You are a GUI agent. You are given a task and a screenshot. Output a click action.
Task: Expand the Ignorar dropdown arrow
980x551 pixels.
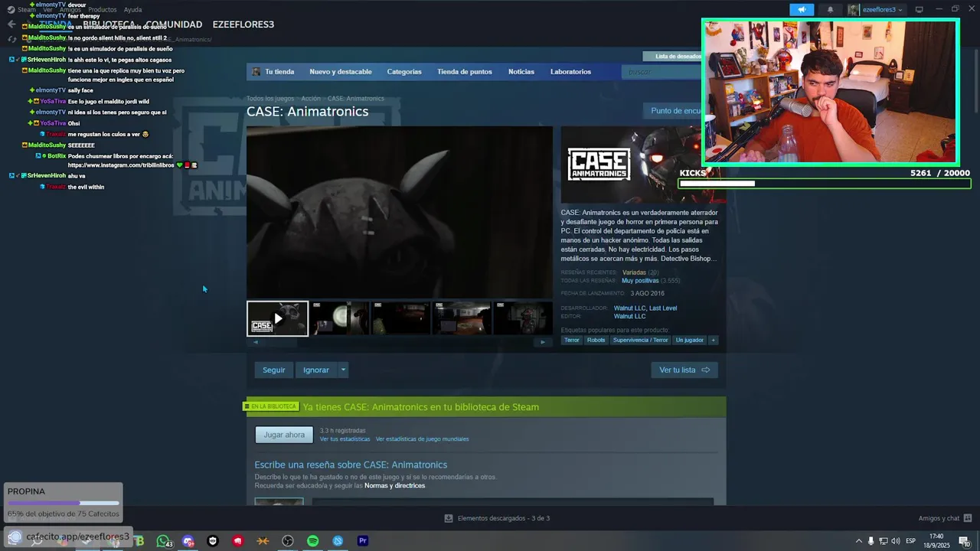click(343, 370)
